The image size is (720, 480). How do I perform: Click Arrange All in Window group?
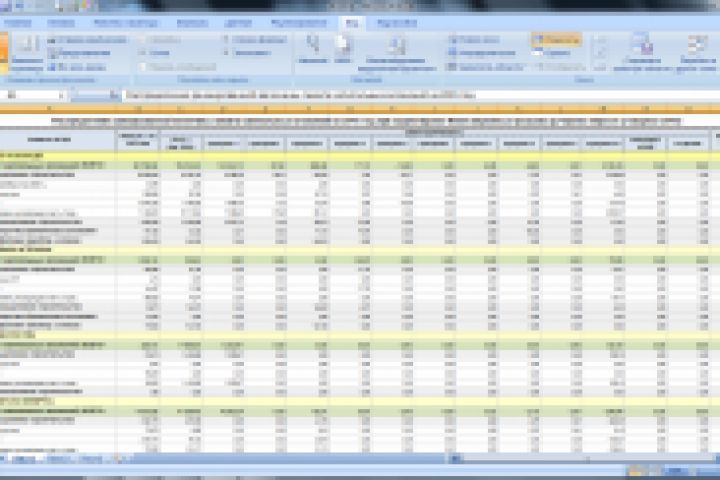click(482, 53)
